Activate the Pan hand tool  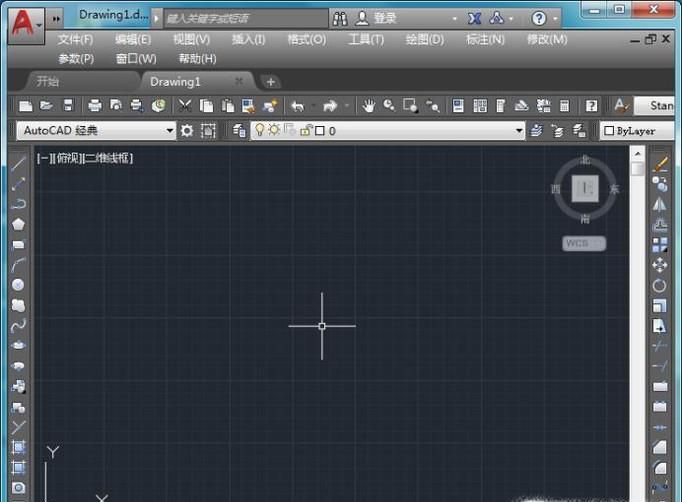coord(369,105)
